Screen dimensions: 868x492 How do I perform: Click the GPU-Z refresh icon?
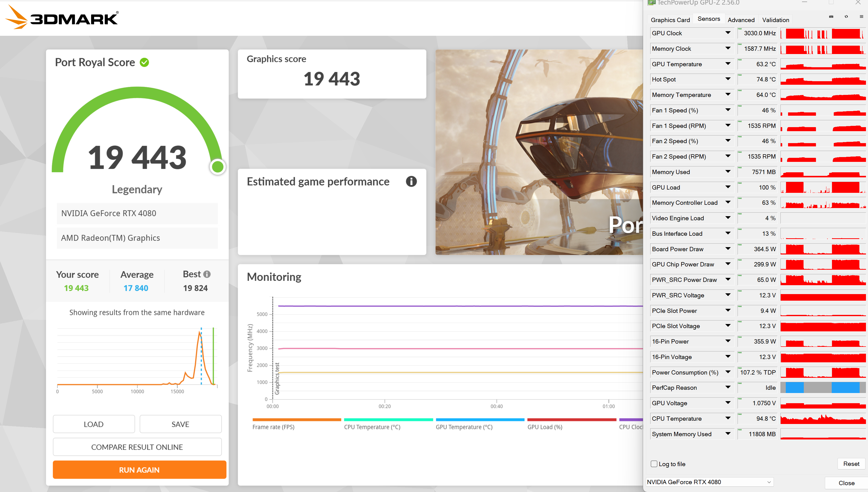[846, 16]
